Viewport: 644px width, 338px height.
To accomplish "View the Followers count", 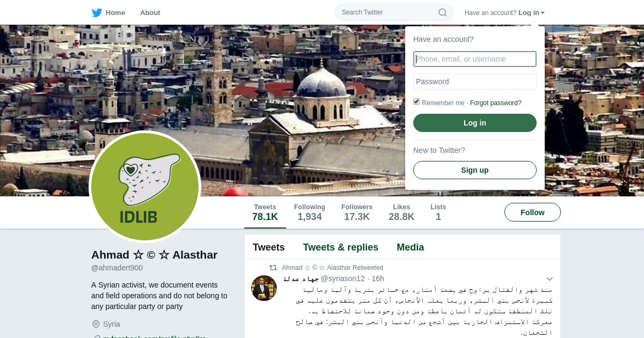I will pos(357,212).
